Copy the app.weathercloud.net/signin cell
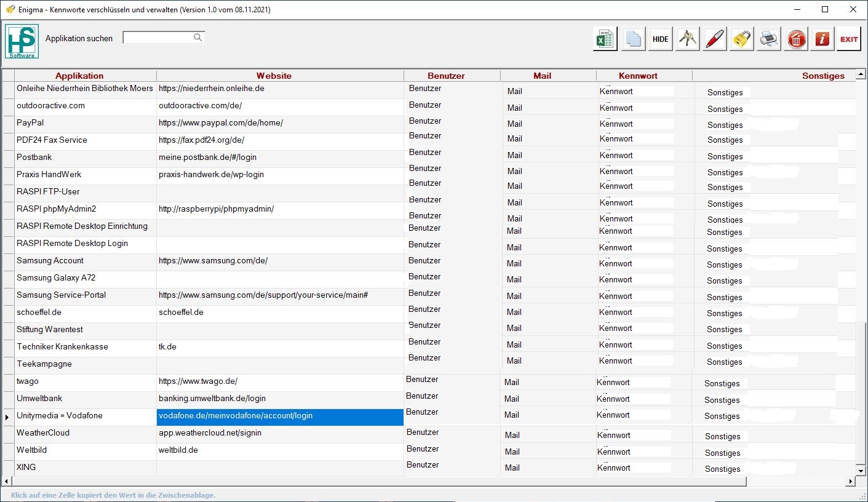 pyautogui.click(x=280, y=434)
